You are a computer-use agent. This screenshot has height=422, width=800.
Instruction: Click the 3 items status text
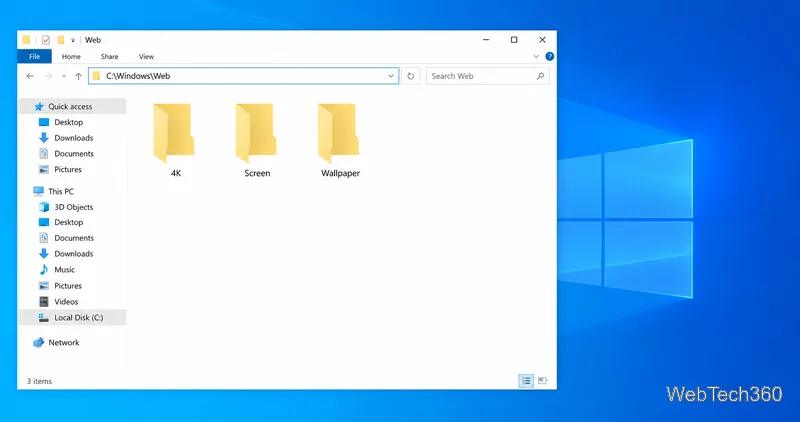click(x=39, y=381)
